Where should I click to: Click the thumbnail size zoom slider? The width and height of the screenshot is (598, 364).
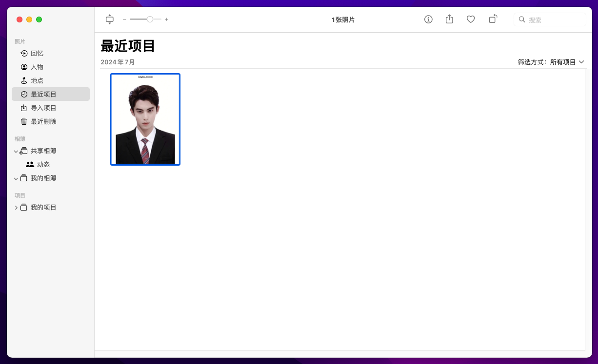click(145, 19)
